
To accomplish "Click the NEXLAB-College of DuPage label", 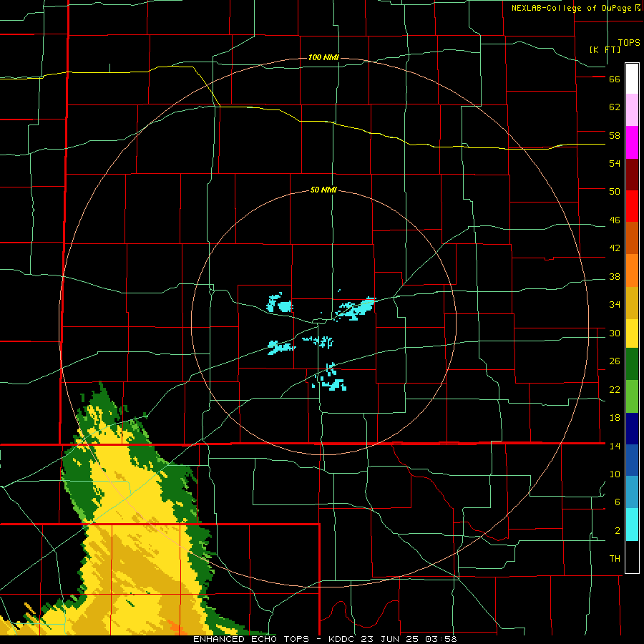I will coord(572,8).
